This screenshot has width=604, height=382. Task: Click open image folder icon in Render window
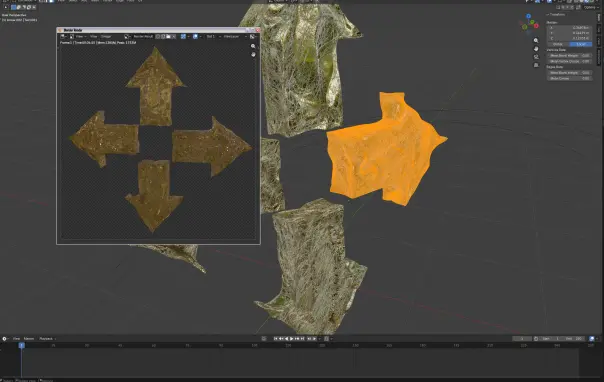click(x=168, y=37)
